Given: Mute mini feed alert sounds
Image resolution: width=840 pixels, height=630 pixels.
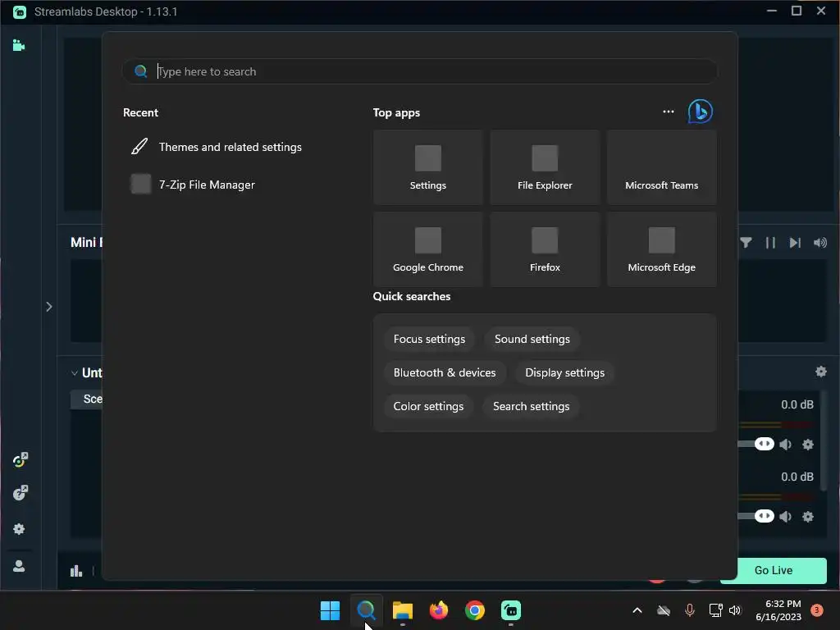Looking at the screenshot, I should [820, 243].
